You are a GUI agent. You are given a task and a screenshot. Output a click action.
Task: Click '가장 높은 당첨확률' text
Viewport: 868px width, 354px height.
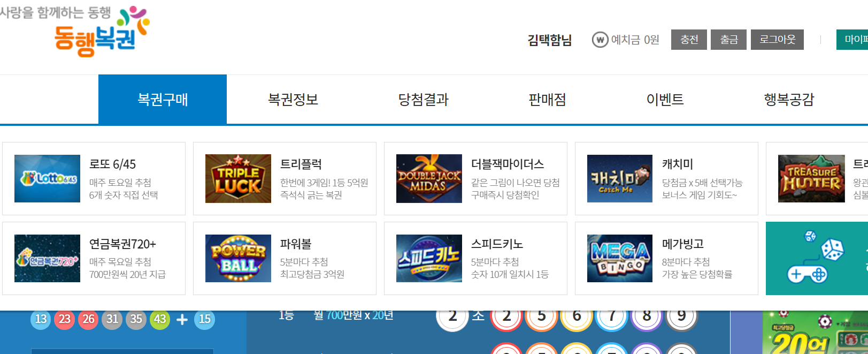697,274
